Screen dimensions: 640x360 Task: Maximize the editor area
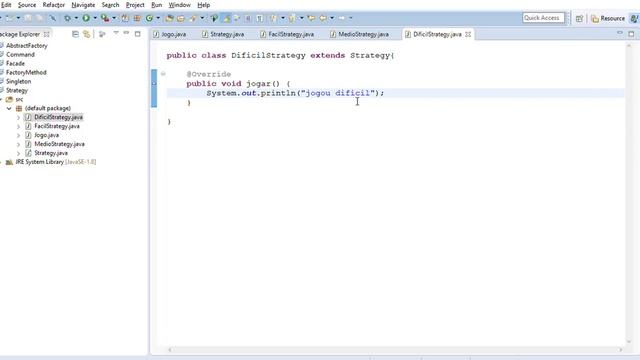pos(631,34)
